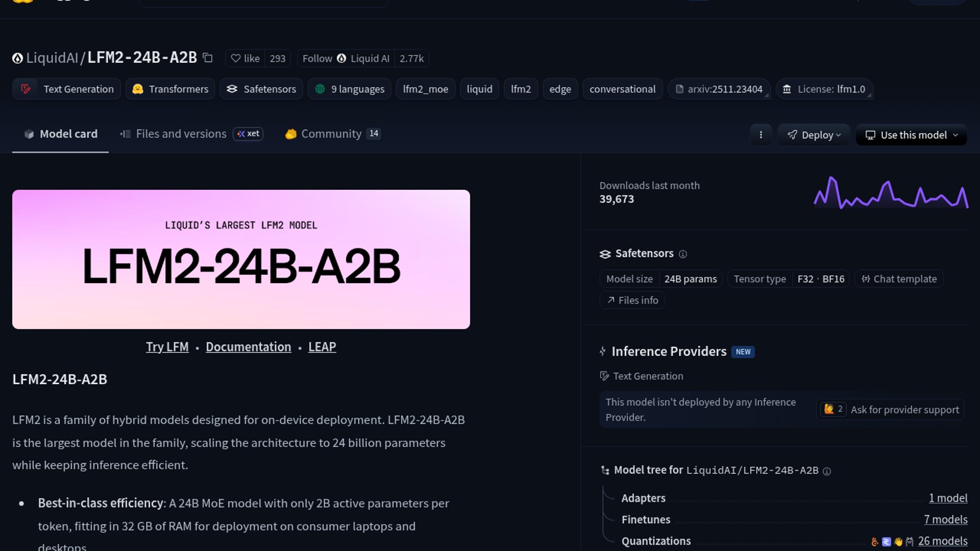Follow Liquid AI organization
This screenshot has width=980, height=551.
click(346, 59)
